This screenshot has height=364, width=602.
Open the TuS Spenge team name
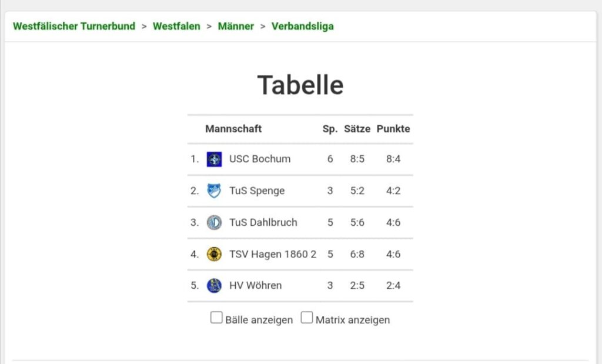(x=257, y=191)
